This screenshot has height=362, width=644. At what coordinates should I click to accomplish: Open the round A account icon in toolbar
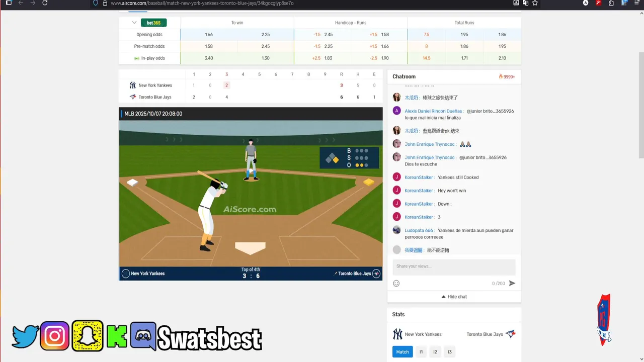586,3
